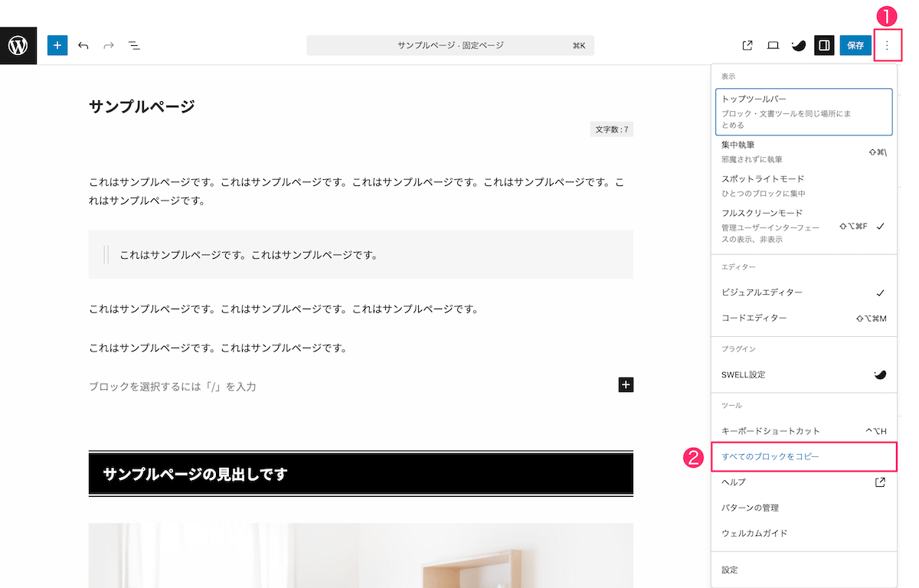Click the WordPress logo icon
919x588 pixels.
coord(18,46)
